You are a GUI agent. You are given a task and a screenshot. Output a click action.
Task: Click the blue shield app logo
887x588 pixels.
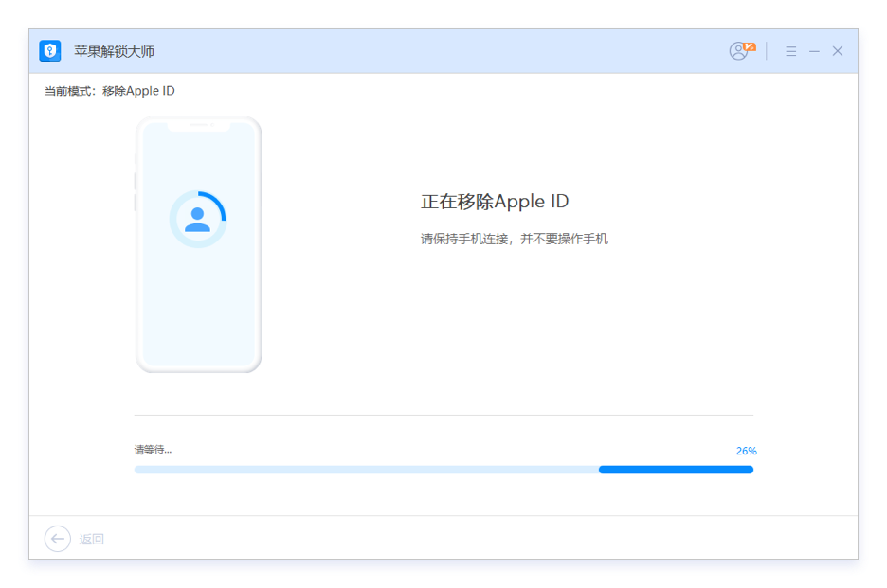50,51
